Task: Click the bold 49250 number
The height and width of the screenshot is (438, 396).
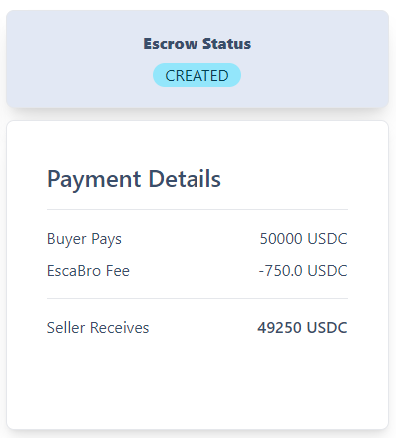Action: [279, 328]
